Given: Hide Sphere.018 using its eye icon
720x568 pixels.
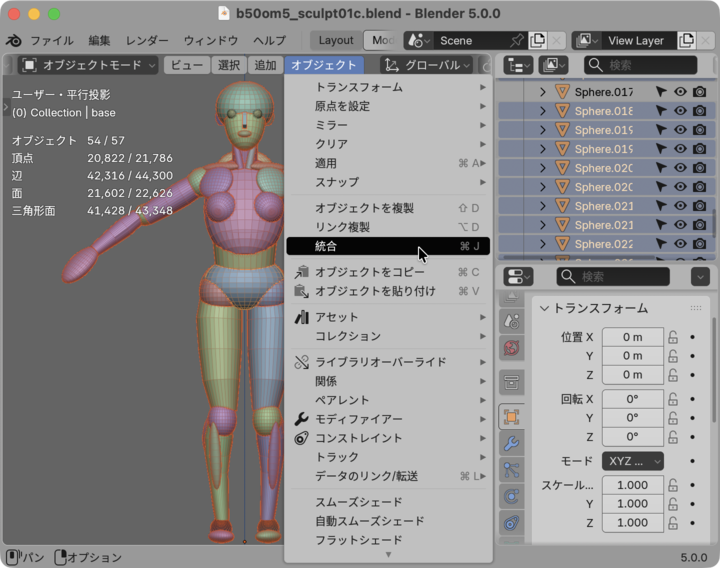Looking at the screenshot, I should pyautogui.click(x=680, y=111).
